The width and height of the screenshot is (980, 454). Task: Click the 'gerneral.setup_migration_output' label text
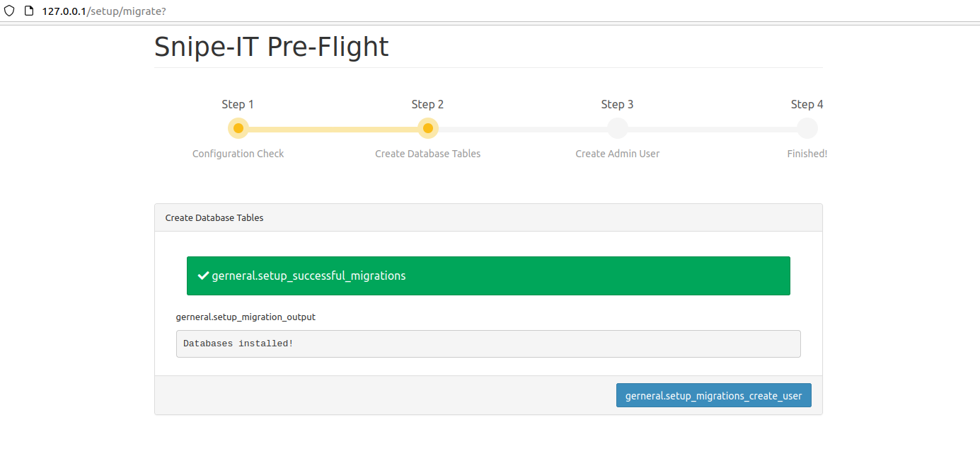tap(246, 317)
